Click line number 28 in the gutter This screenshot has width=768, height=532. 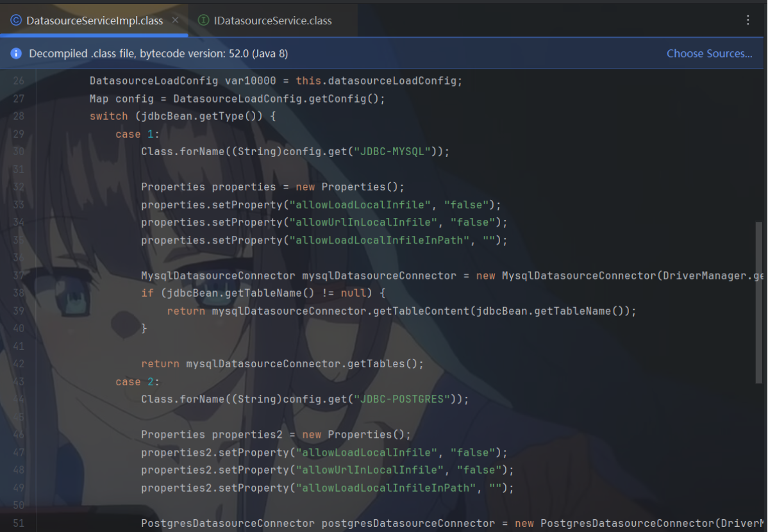pos(19,116)
